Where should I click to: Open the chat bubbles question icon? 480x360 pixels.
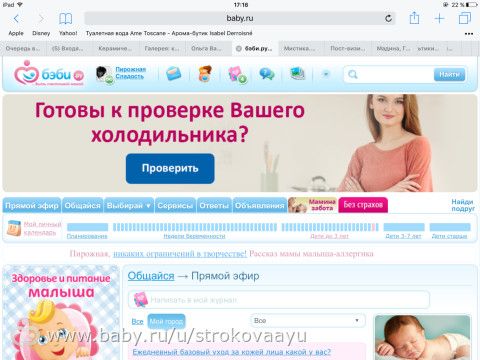(x=267, y=74)
